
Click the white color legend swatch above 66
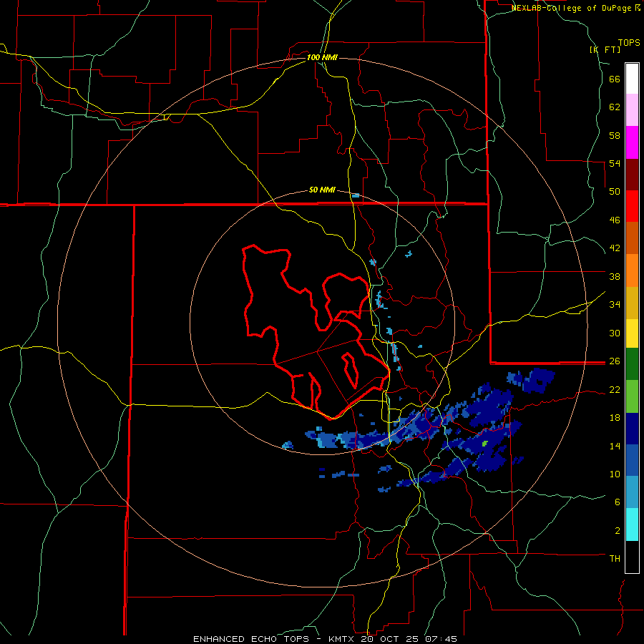click(632, 79)
